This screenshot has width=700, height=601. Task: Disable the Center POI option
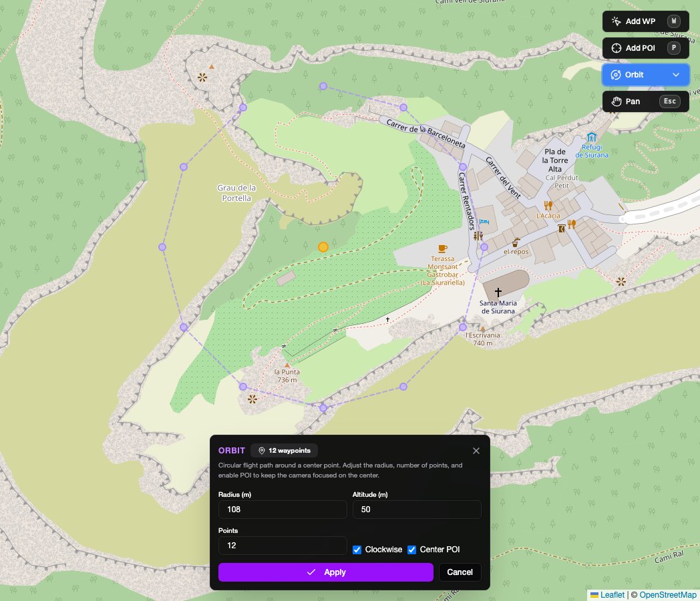[411, 550]
